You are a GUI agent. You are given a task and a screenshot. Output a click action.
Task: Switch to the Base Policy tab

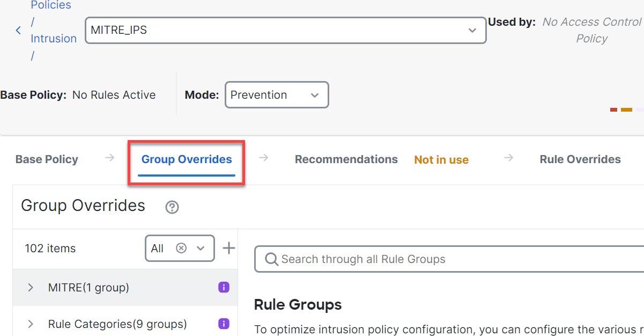(x=47, y=159)
